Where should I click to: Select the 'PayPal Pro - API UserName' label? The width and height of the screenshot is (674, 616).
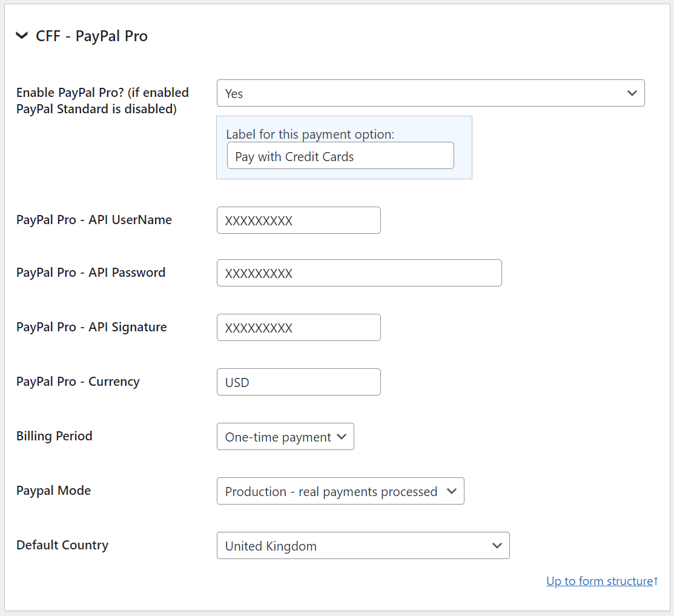point(94,220)
